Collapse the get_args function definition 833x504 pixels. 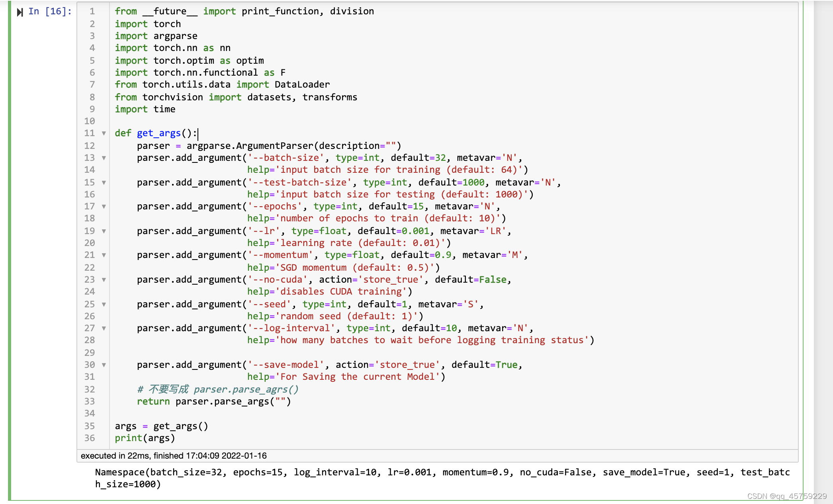[104, 134]
